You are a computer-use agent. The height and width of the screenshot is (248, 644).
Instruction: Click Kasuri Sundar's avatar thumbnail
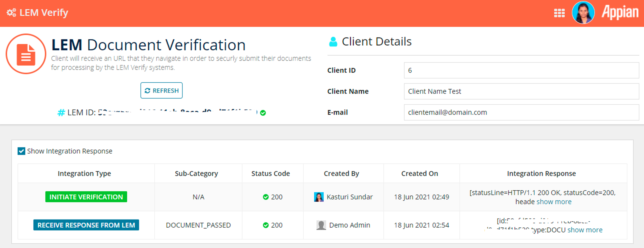[319, 197]
